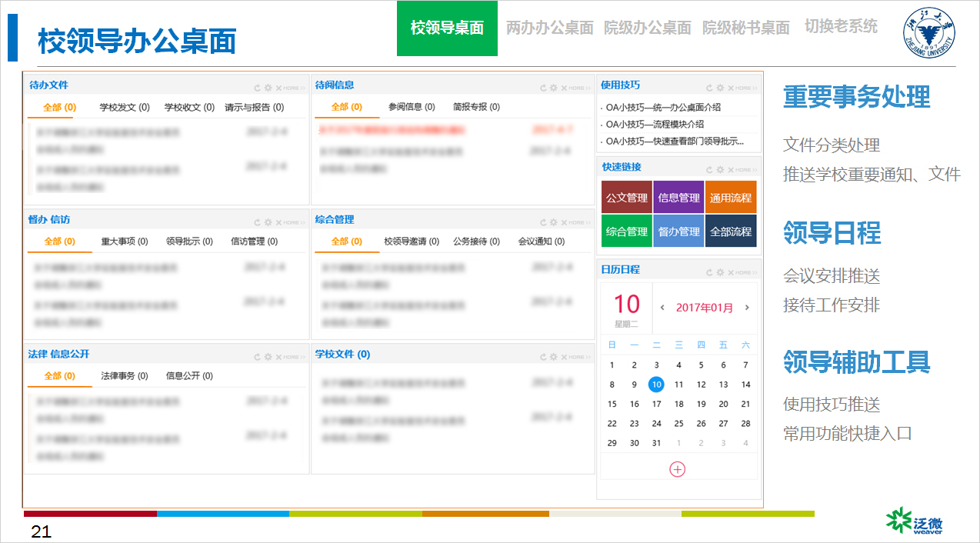980x543 pixels.
Task: Select 学校发文 tab in 待办文件
Action: [124, 108]
